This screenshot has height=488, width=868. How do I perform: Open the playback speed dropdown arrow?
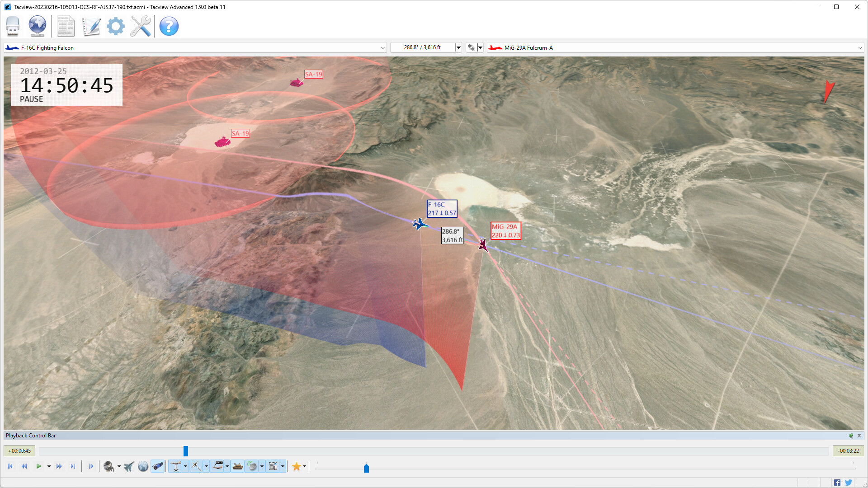(x=49, y=466)
